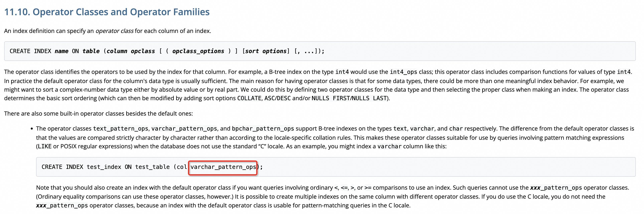This screenshot has width=644, height=214.
Task: Click the bullet point marker before "The operator classes"
Action: coord(32,129)
